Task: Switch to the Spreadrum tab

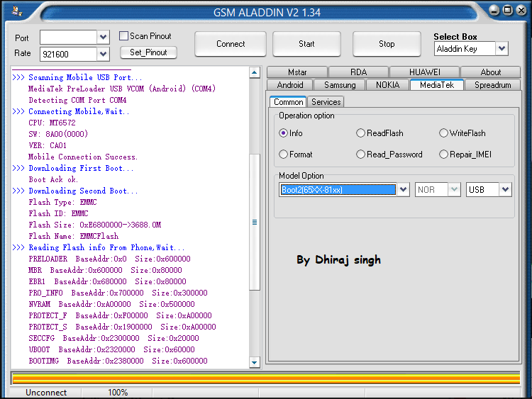Action: pos(493,85)
